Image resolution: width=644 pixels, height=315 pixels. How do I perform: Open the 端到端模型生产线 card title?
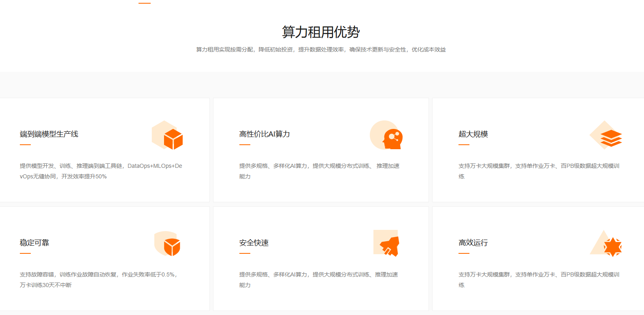click(49, 134)
